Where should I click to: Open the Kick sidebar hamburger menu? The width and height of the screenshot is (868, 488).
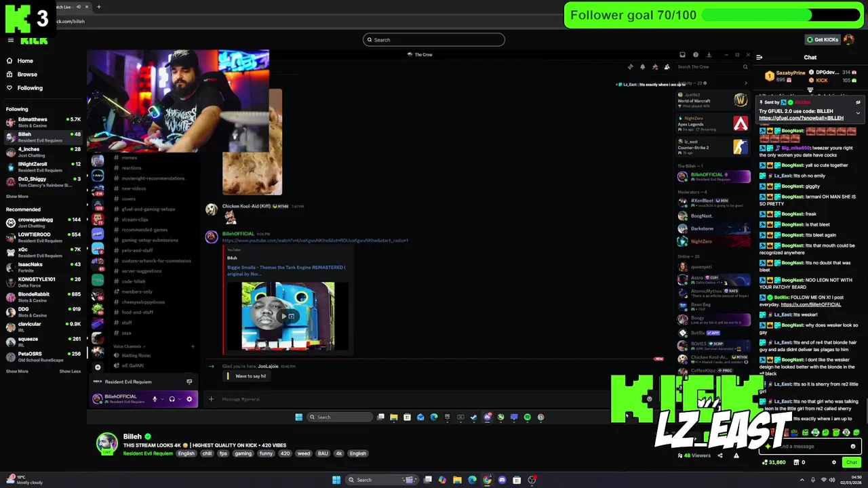point(10,40)
